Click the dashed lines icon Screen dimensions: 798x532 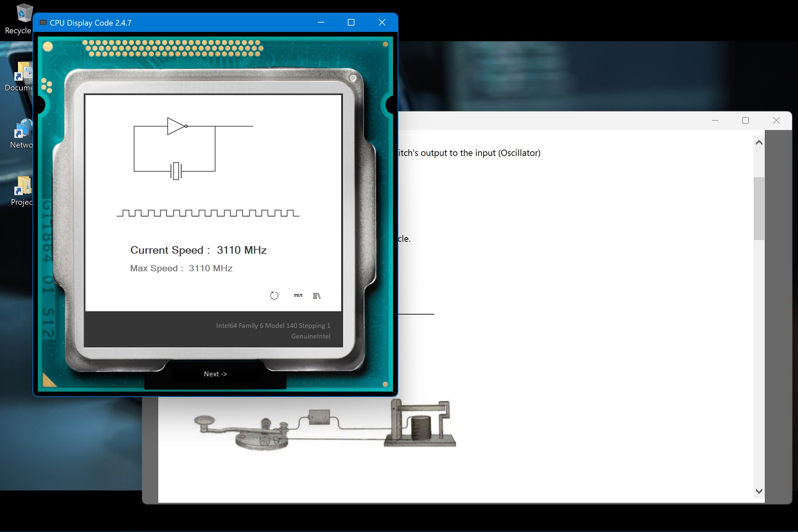coord(298,296)
